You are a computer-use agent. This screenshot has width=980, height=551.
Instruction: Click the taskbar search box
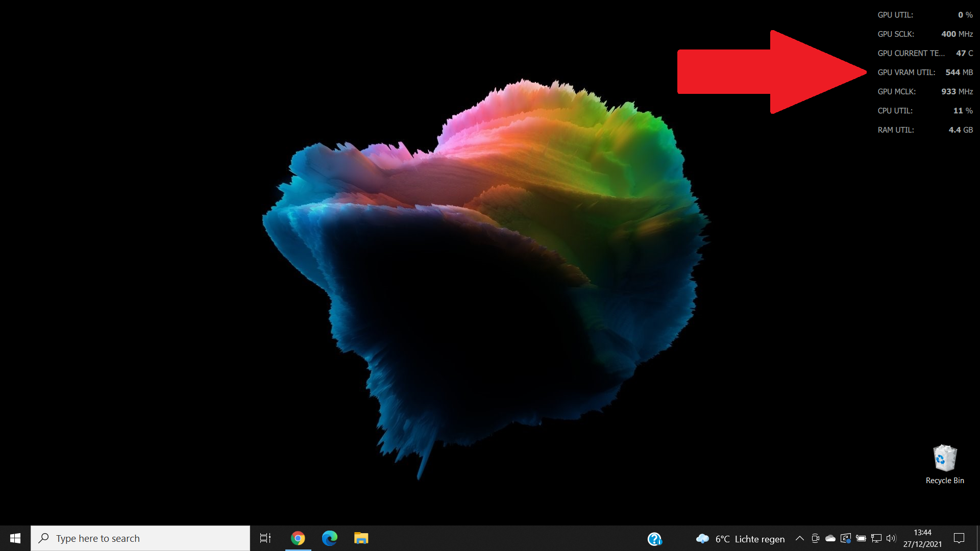(x=140, y=538)
